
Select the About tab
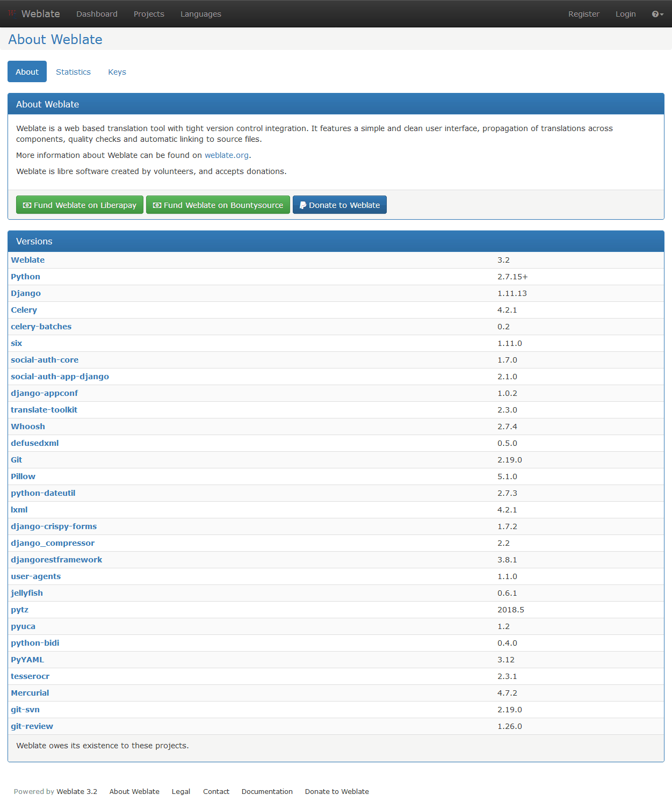pyautogui.click(x=27, y=71)
